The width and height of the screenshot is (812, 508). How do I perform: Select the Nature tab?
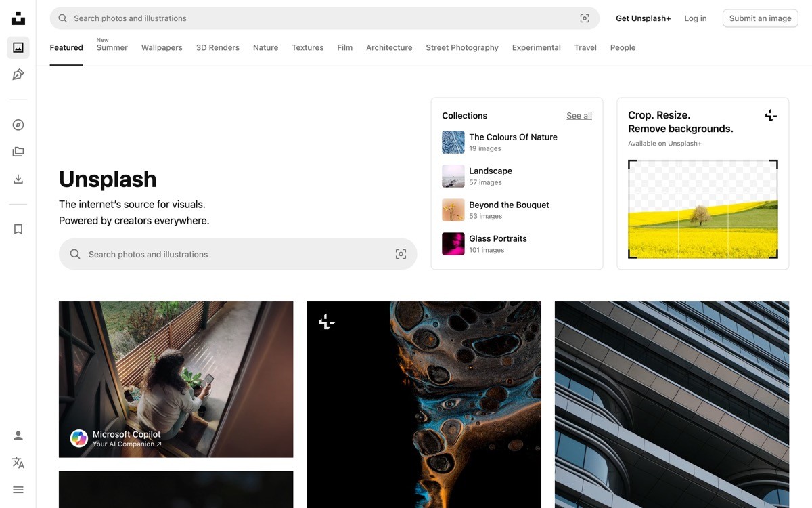tap(266, 47)
